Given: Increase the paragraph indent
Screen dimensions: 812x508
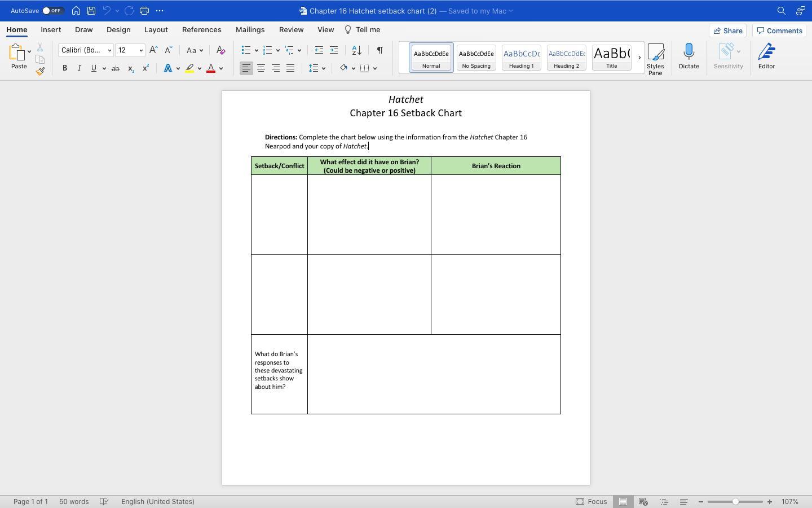Looking at the screenshot, I should 334,50.
